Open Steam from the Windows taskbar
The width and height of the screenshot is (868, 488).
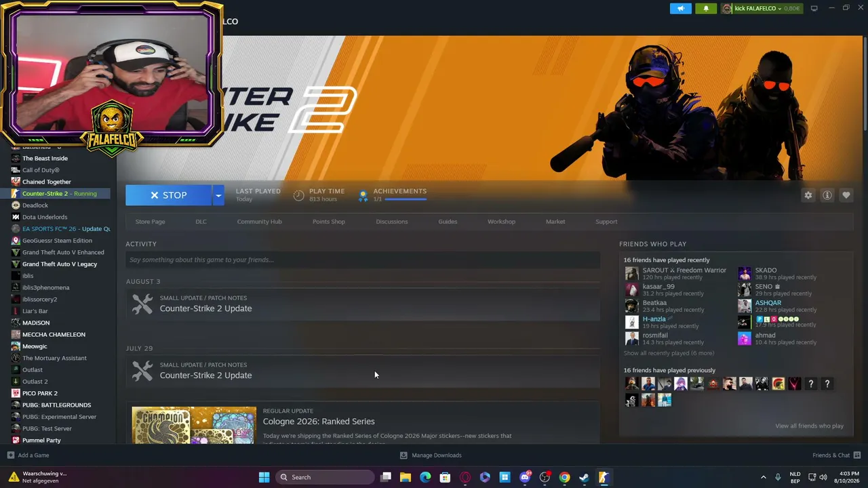(584, 477)
